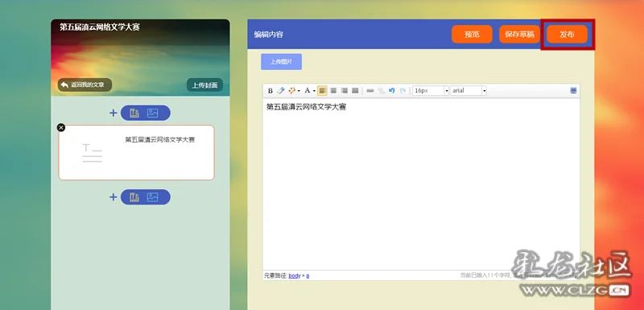
Task: Click the 发布 publish button
Action: [x=567, y=35]
